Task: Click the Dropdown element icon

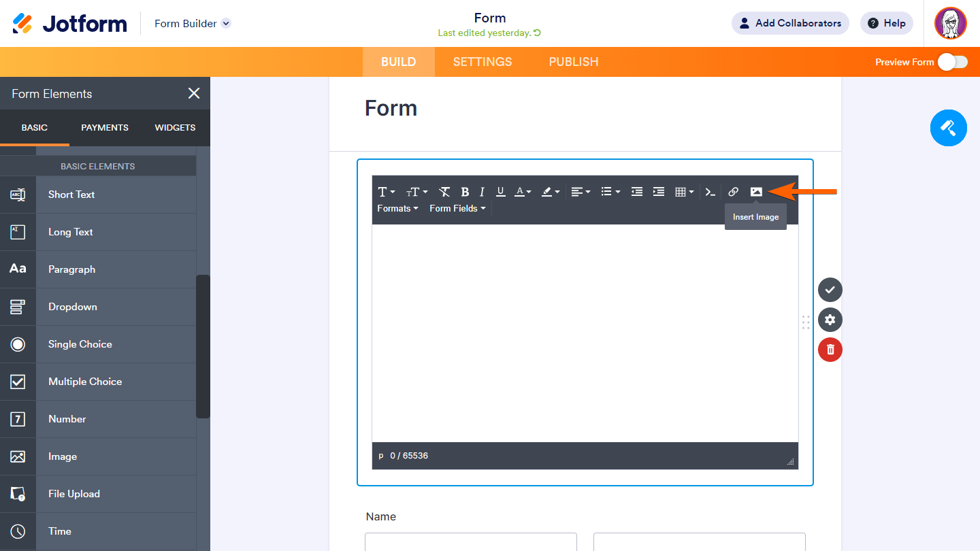Action: tap(18, 307)
